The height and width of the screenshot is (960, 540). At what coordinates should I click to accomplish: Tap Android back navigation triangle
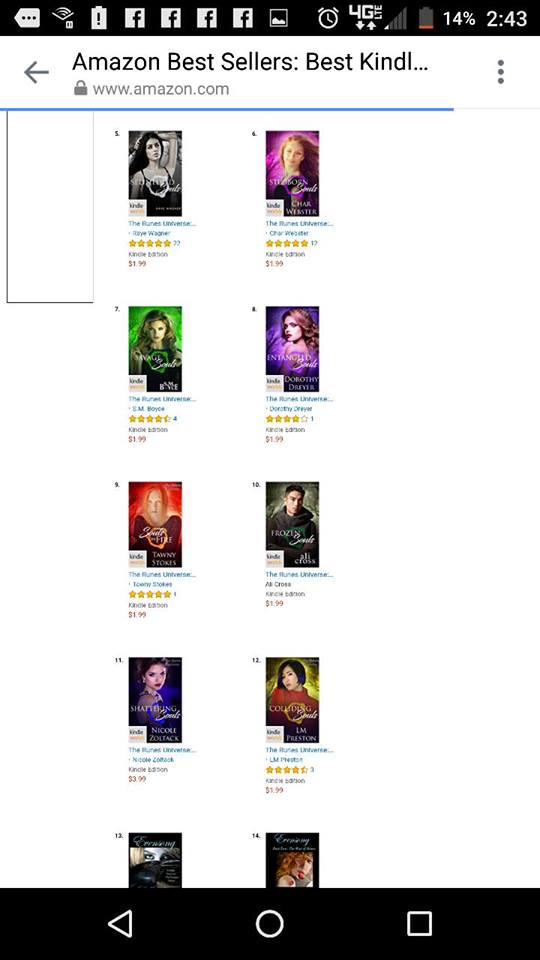tap(120, 923)
